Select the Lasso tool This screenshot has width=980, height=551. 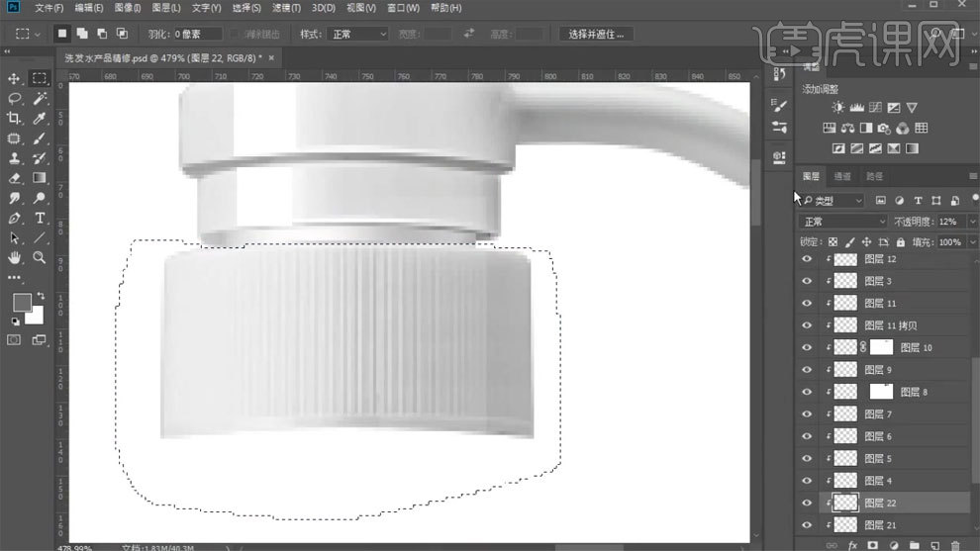14,99
